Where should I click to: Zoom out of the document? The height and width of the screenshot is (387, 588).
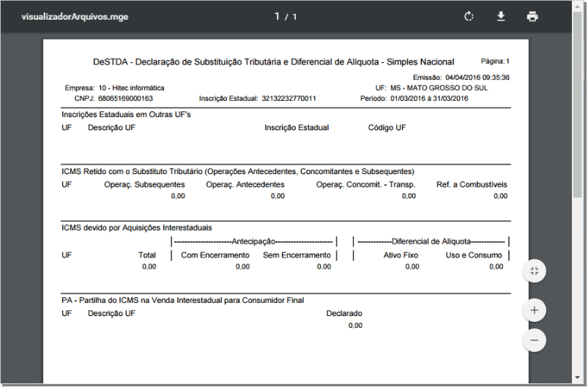(535, 340)
